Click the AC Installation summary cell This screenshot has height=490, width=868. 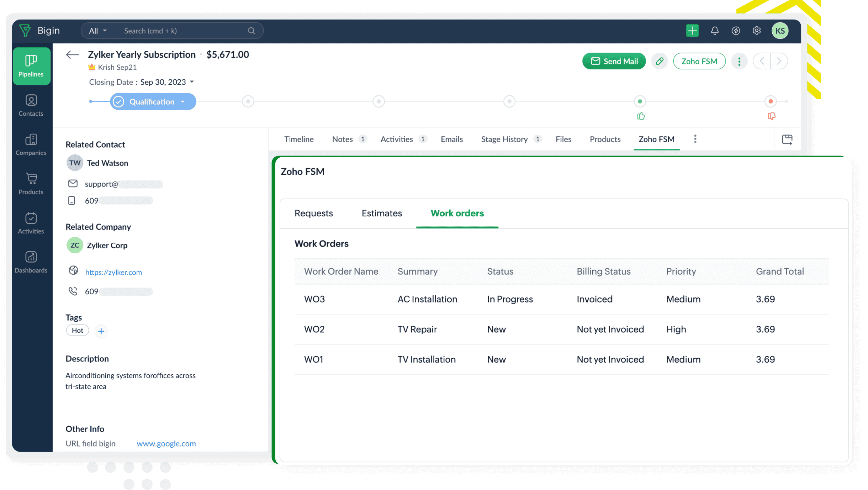[x=427, y=299]
